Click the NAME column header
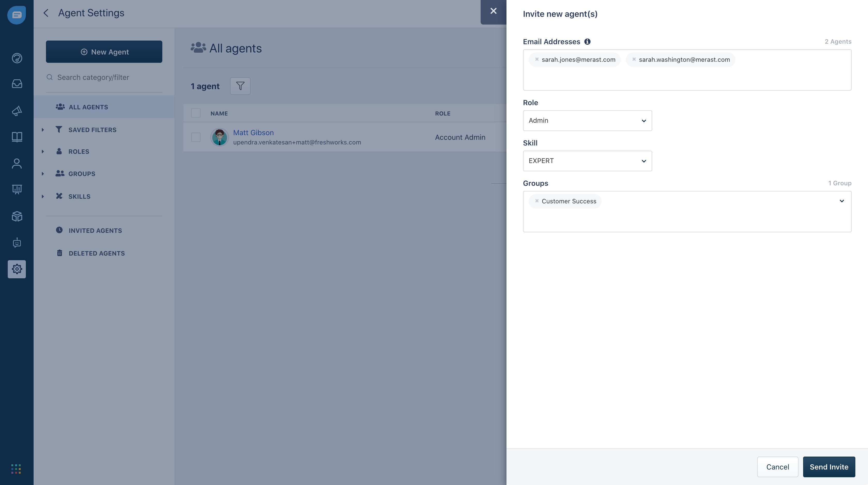The height and width of the screenshot is (485, 868). click(x=219, y=113)
